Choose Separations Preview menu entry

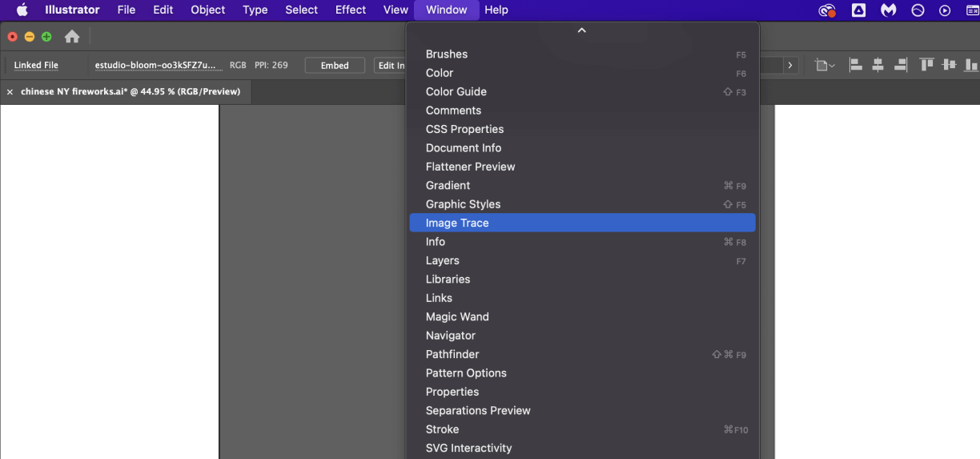[x=582, y=410]
